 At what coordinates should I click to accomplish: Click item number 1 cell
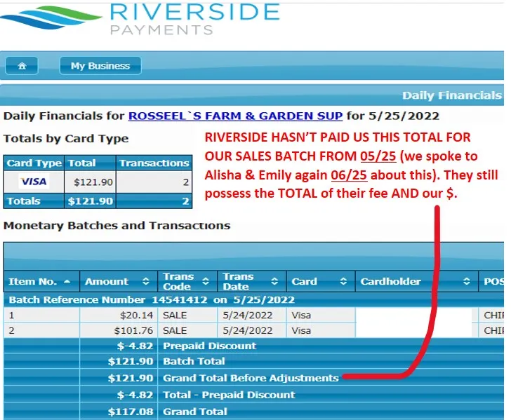41,315
